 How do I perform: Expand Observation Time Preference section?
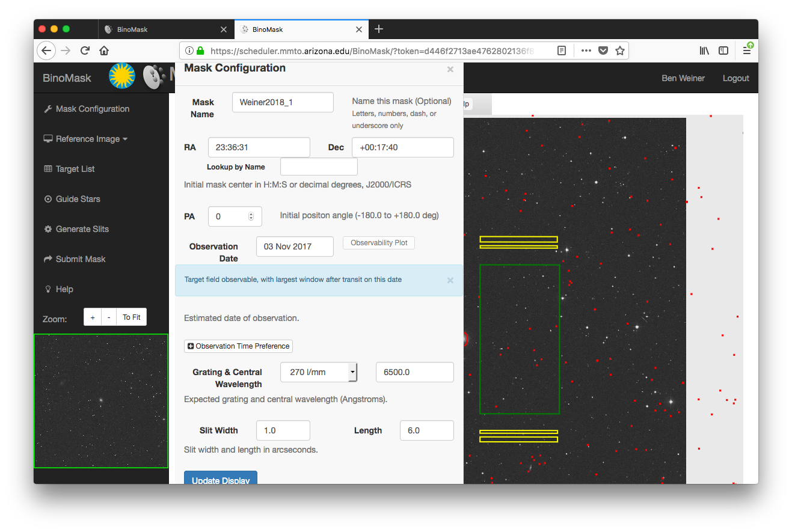click(x=239, y=346)
